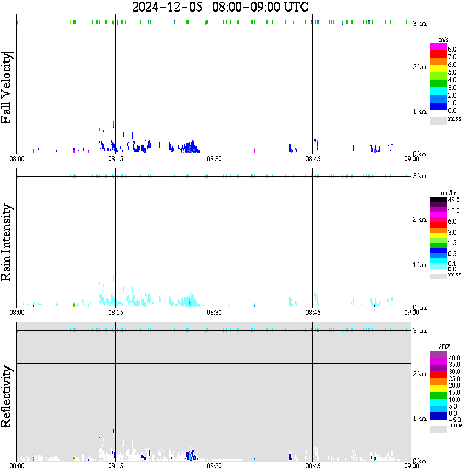The height and width of the screenshot is (476, 466).
Task: Select the black swatch in mm/hr legend
Action: pos(438,200)
